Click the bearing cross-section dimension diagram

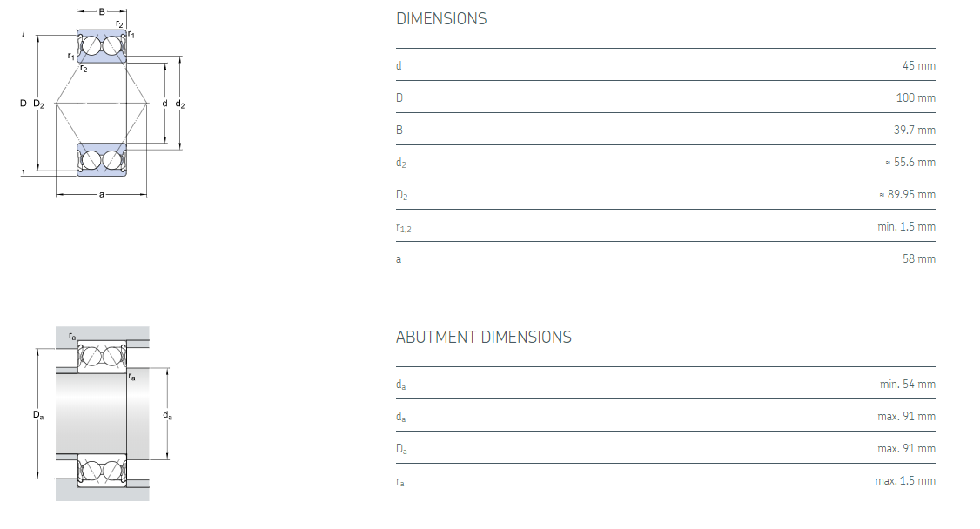(x=102, y=103)
